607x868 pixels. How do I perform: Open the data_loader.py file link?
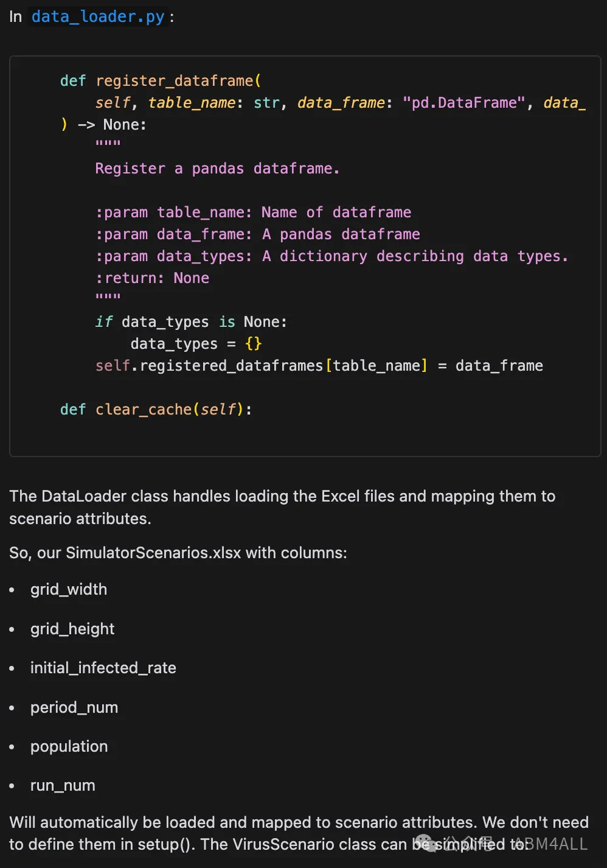coord(98,16)
